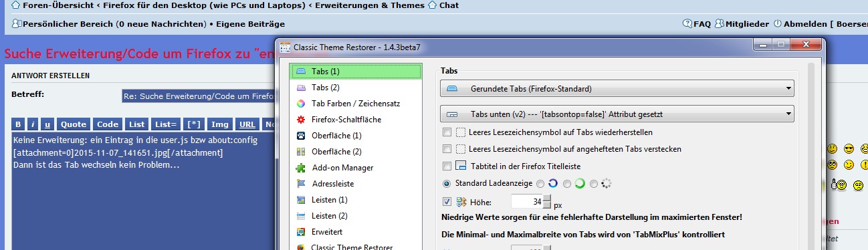Open the Chat breadcrumb link

449,5
